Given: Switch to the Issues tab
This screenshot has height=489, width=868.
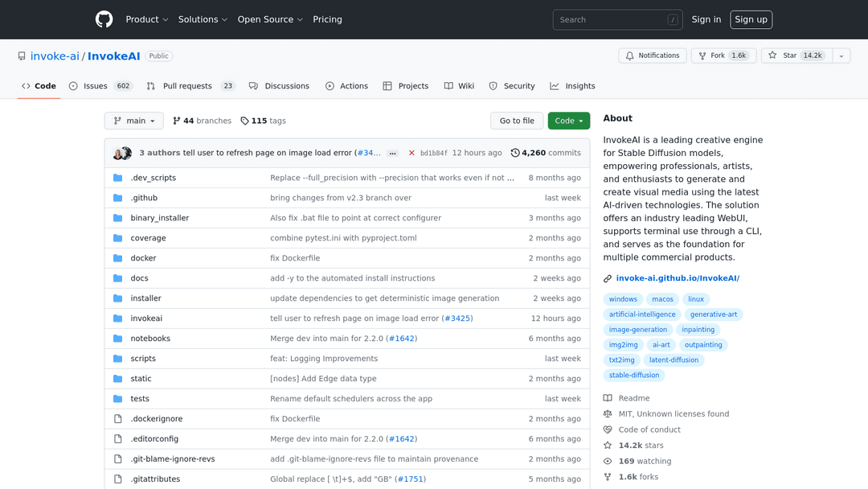Looking at the screenshot, I should [100, 86].
